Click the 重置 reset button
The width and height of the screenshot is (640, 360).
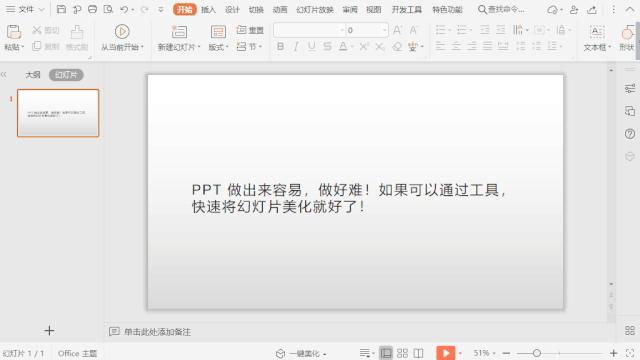[250, 30]
